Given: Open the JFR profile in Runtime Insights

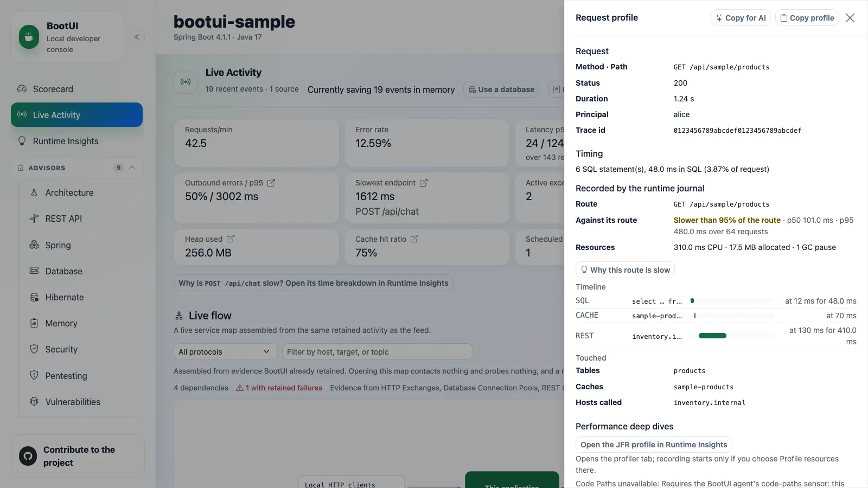Looking at the screenshot, I should click(x=654, y=445).
